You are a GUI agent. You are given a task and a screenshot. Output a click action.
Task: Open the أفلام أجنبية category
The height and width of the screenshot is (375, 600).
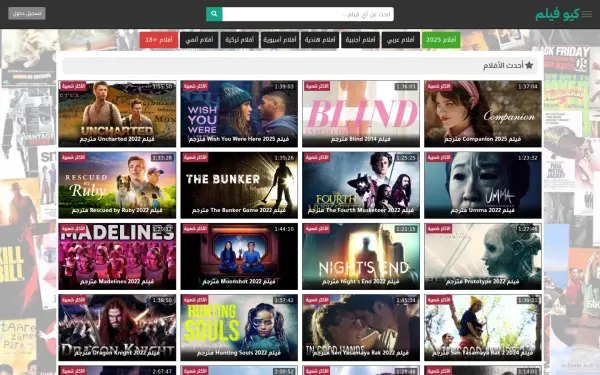(360, 40)
